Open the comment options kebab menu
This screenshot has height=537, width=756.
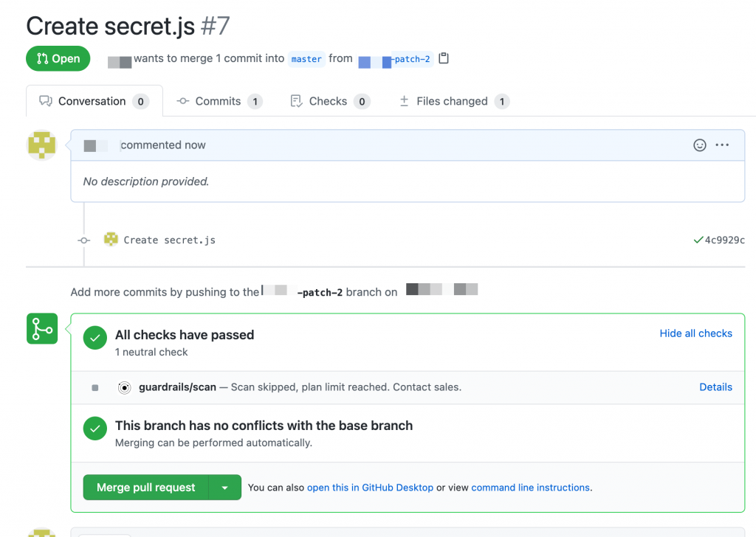(x=722, y=145)
